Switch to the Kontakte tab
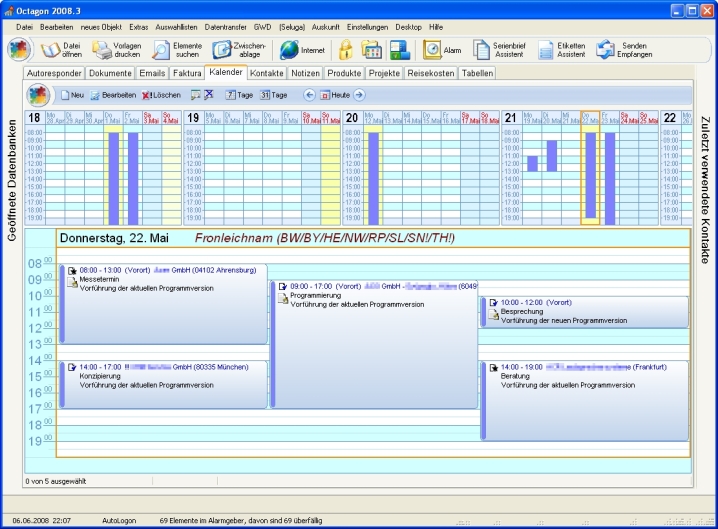718x529 pixels. (267, 74)
